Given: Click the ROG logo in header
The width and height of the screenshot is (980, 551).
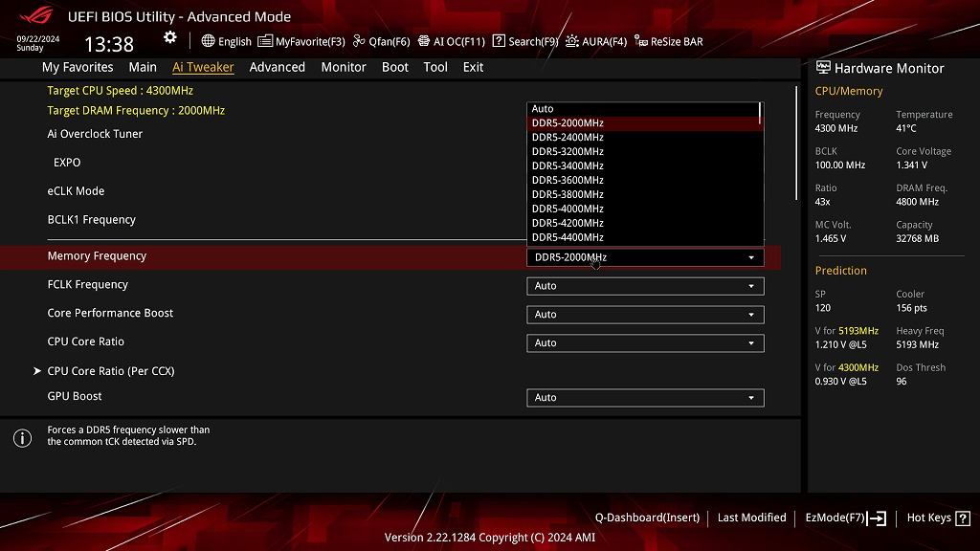Looking at the screenshot, I should click(x=36, y=15).
